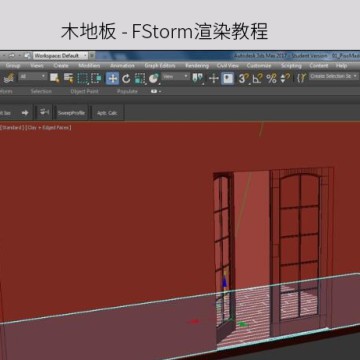Select the Select and Rotate tool
Viewport: 360px width, 360px height.
[x=126, y=79]
